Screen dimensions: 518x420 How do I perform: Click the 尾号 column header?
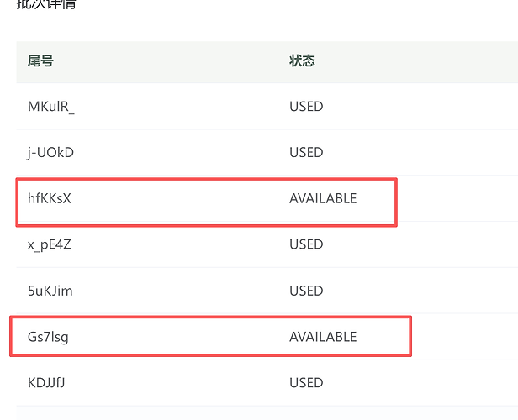(x=40, y=61)
